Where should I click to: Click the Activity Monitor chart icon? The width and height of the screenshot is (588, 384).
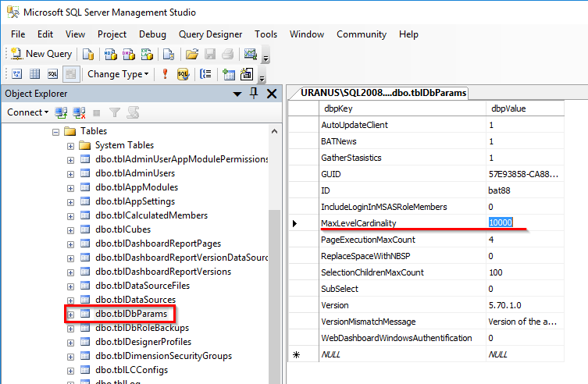pos(250,55)
